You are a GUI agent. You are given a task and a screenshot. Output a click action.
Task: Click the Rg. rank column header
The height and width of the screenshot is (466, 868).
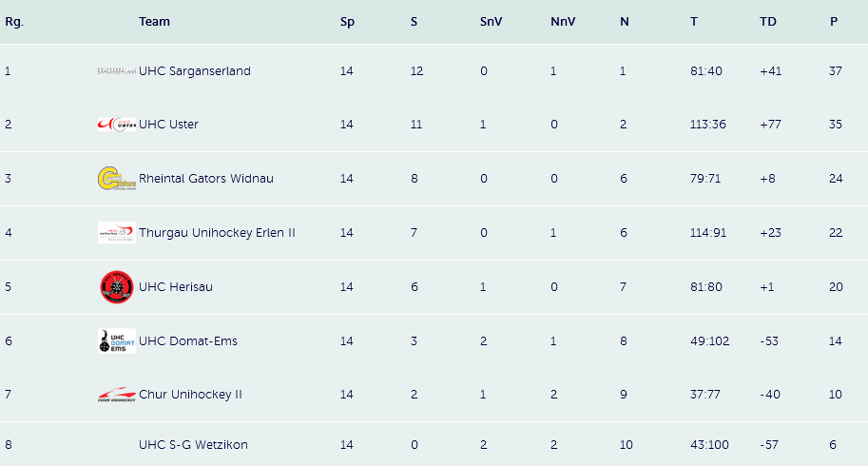[14, 22]
